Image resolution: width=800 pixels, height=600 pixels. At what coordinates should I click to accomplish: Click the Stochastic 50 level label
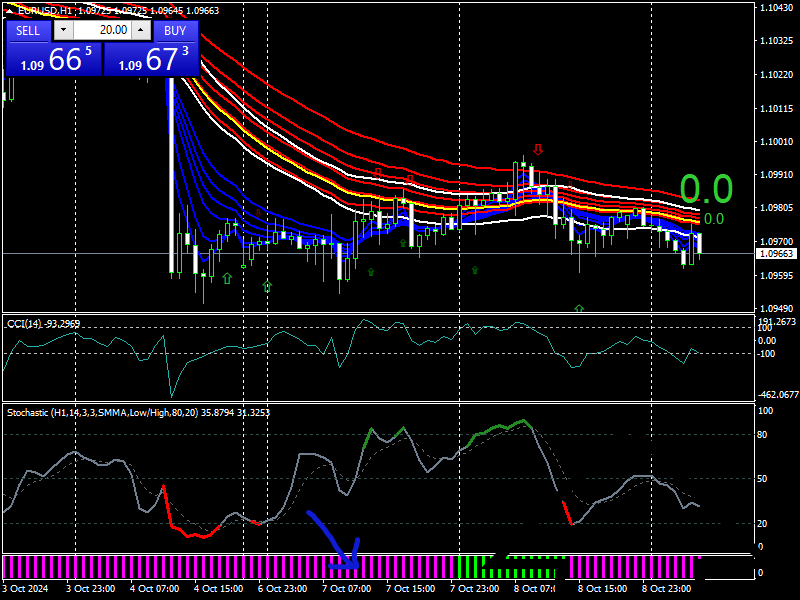[x=762, y=479]
